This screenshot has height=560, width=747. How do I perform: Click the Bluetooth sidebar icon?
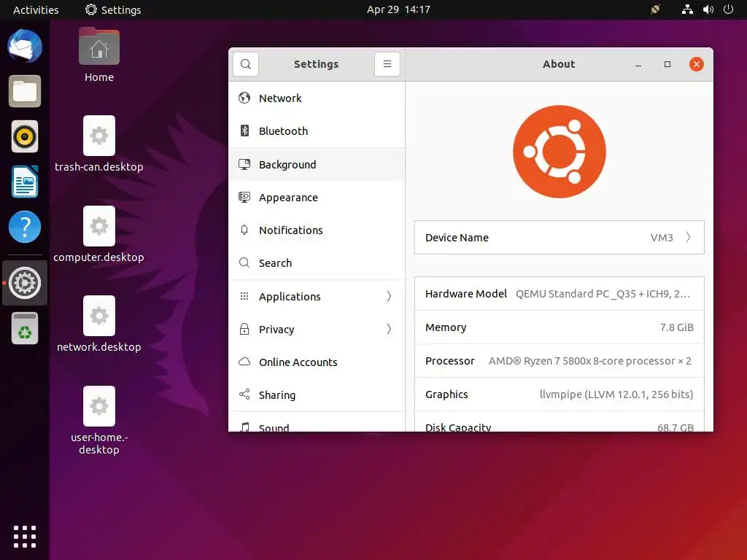[244, 131]
